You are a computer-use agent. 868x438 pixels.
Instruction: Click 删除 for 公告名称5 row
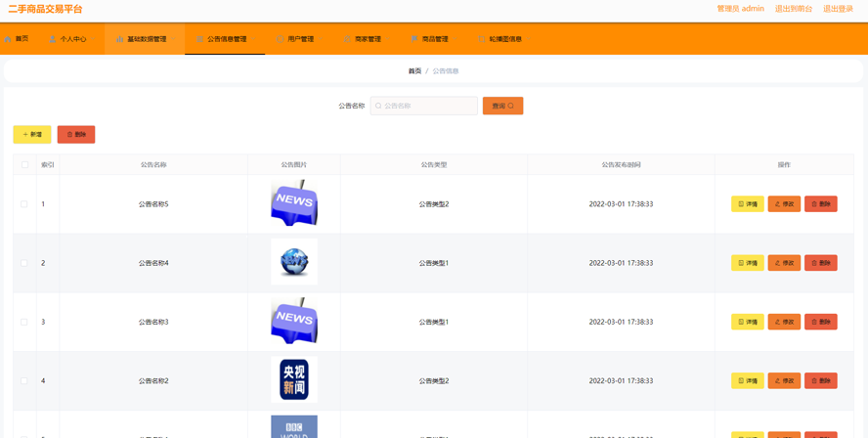click(x=821, y=203)
